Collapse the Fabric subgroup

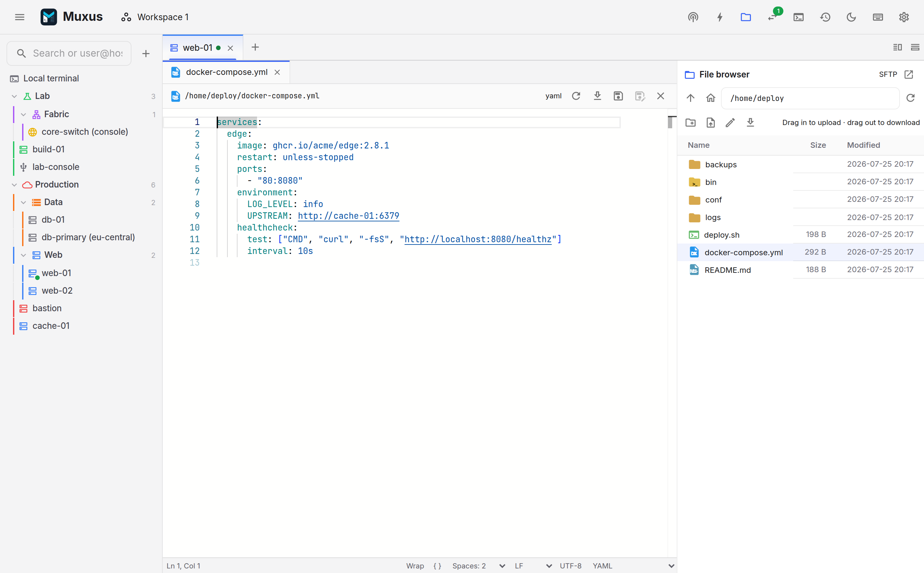coord(23,115)
